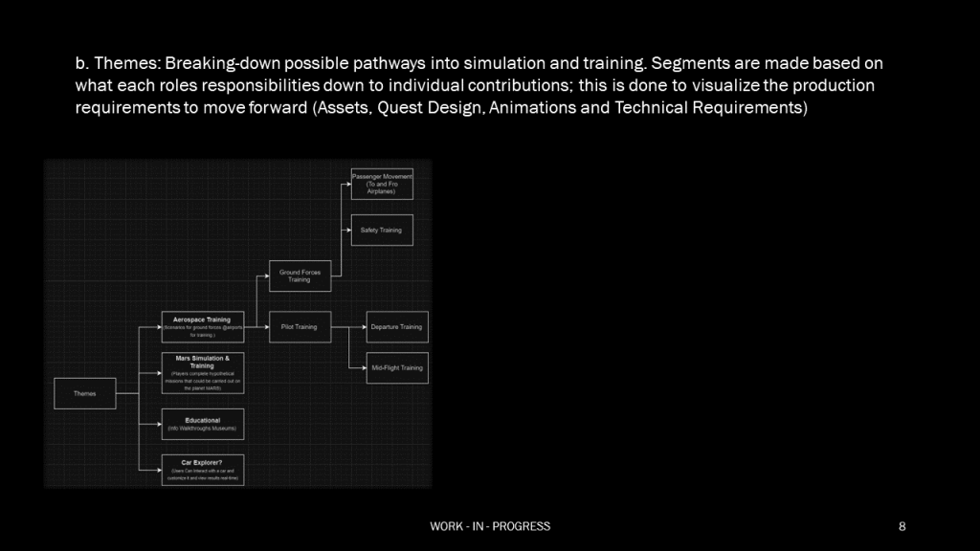Viewport: 980px width, 551px height.
Task: Click the connector line leaving the Themes box
Action: point(128,393)
